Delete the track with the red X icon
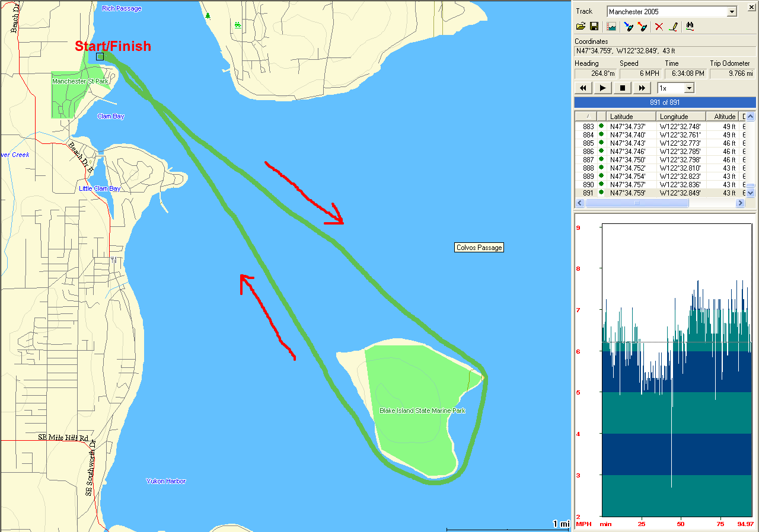 [x=659, y=27]
